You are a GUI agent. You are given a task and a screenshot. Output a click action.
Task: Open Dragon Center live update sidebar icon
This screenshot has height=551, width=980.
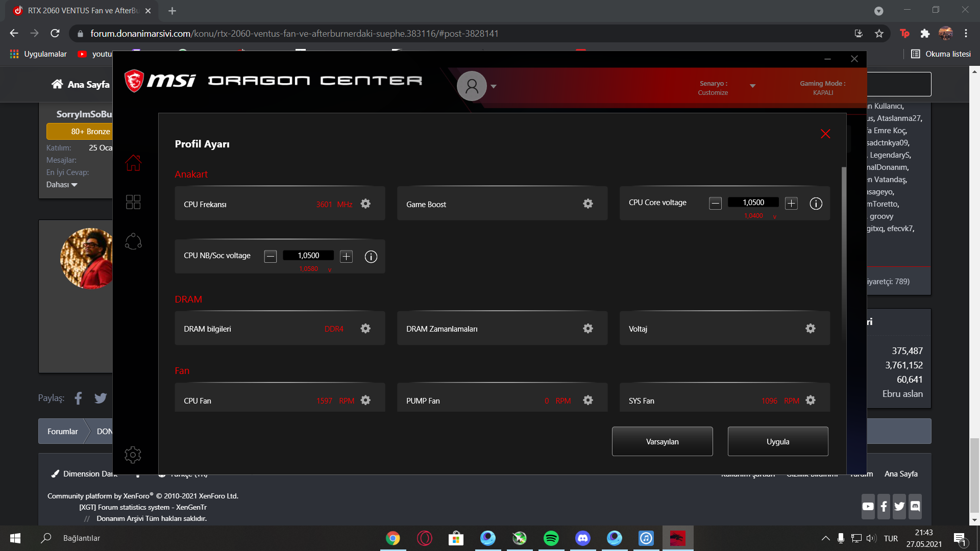(133, 241)
